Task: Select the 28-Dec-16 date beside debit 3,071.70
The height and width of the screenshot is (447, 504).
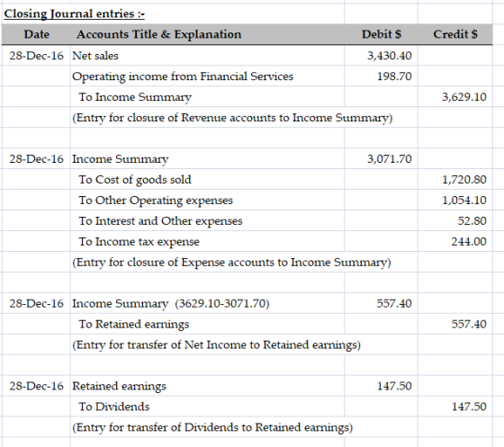Action: pos(36,159)
